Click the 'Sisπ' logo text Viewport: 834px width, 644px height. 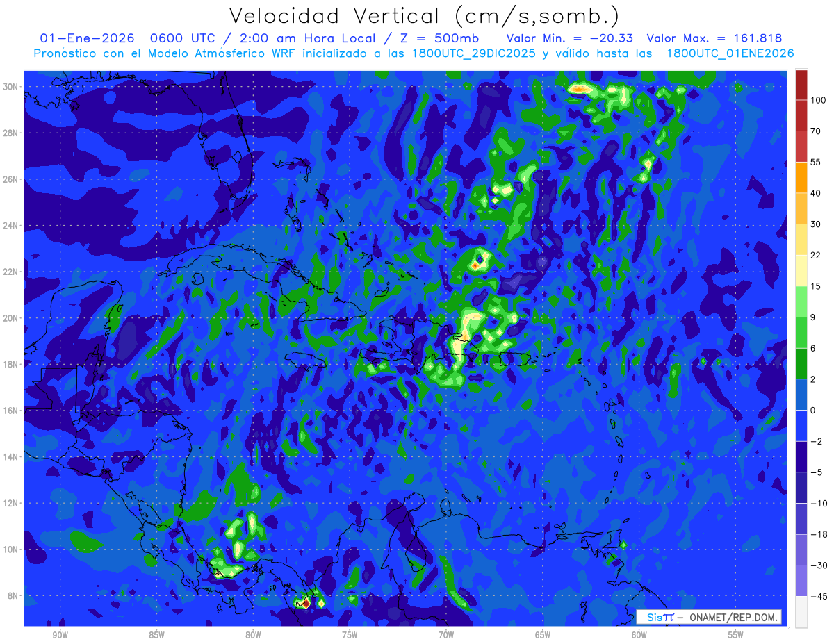660,618
